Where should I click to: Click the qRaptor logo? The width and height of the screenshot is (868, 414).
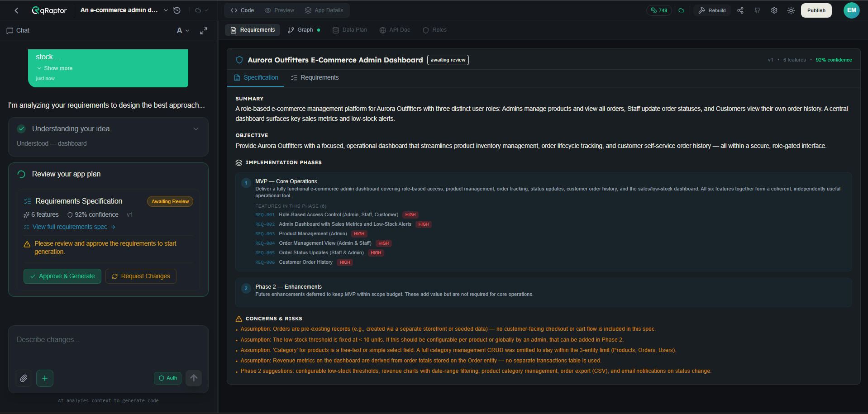(x=49, y=10)
